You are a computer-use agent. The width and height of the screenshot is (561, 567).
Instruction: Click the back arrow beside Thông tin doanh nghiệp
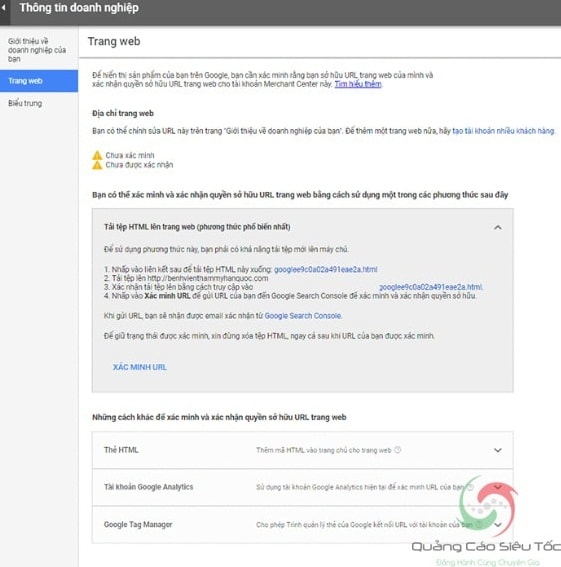3,8
